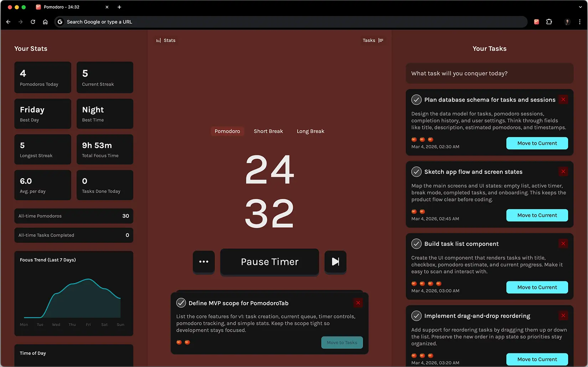Check off 'Sketch app flow and screen states'
Viewport: 588px width, 367px height.
[x=416, y=172]
